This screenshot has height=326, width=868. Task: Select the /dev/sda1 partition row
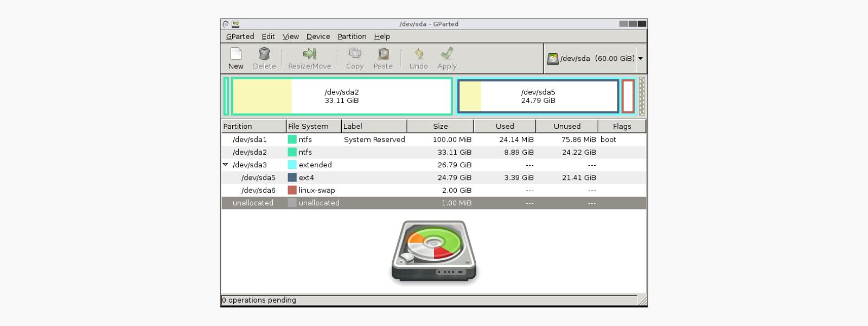pyautogui.click(x=433, y=140)
